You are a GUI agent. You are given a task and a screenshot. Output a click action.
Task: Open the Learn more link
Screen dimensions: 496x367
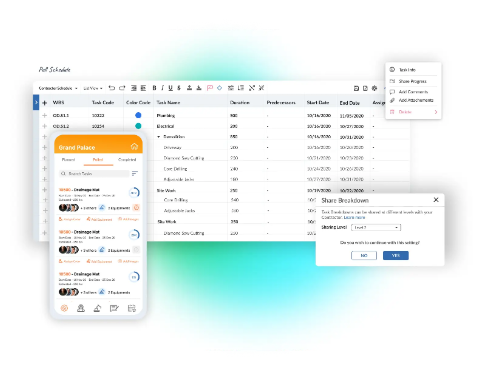pyautogui.click(x=354, y=217)
